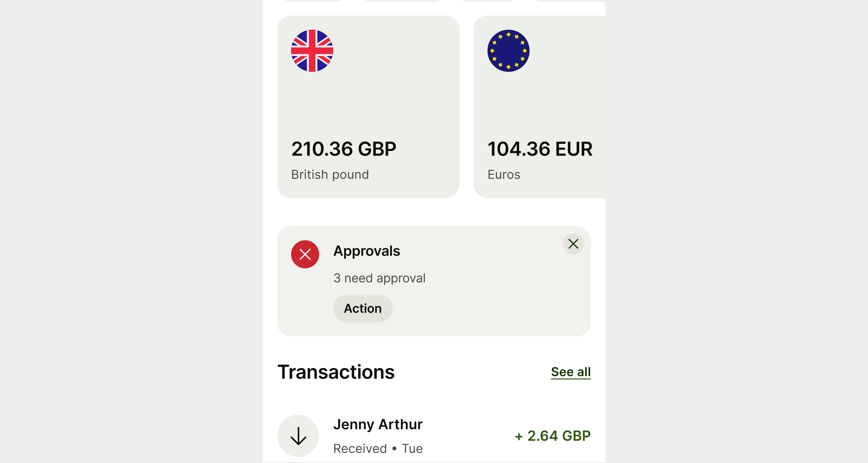Click the Transactions section heading
The image size is (868, 463).
click(x=336, y=372)
